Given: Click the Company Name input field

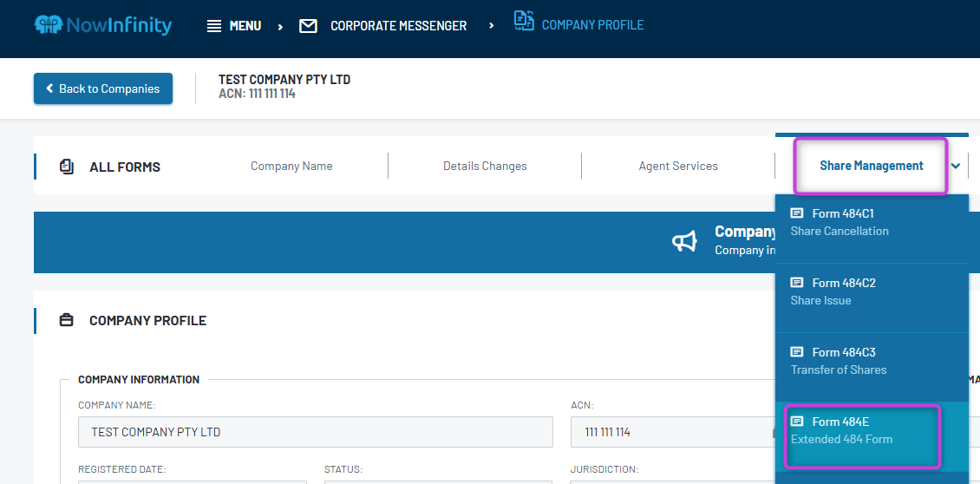Looking at the screenshot, I should [x=316, y=432].
